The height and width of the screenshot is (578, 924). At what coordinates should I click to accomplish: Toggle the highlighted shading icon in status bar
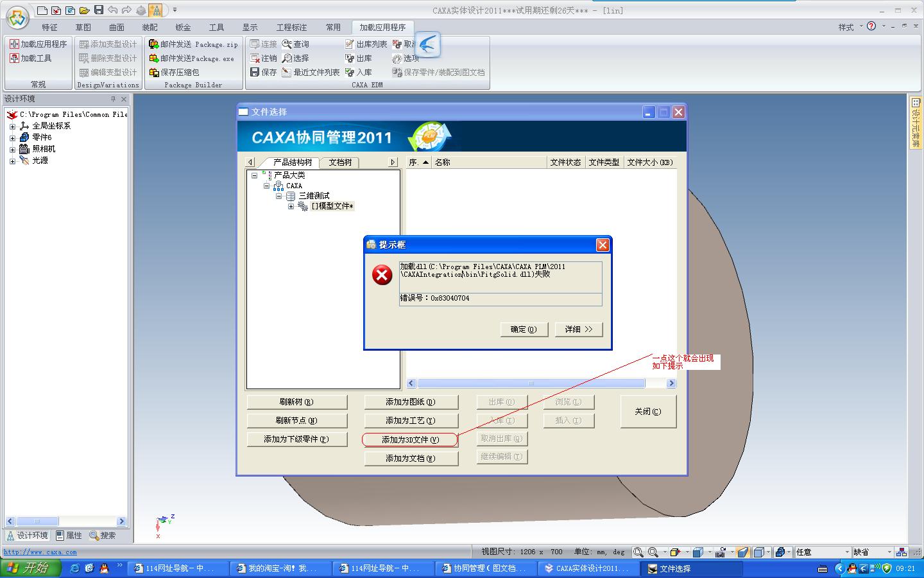pos(742,552)
